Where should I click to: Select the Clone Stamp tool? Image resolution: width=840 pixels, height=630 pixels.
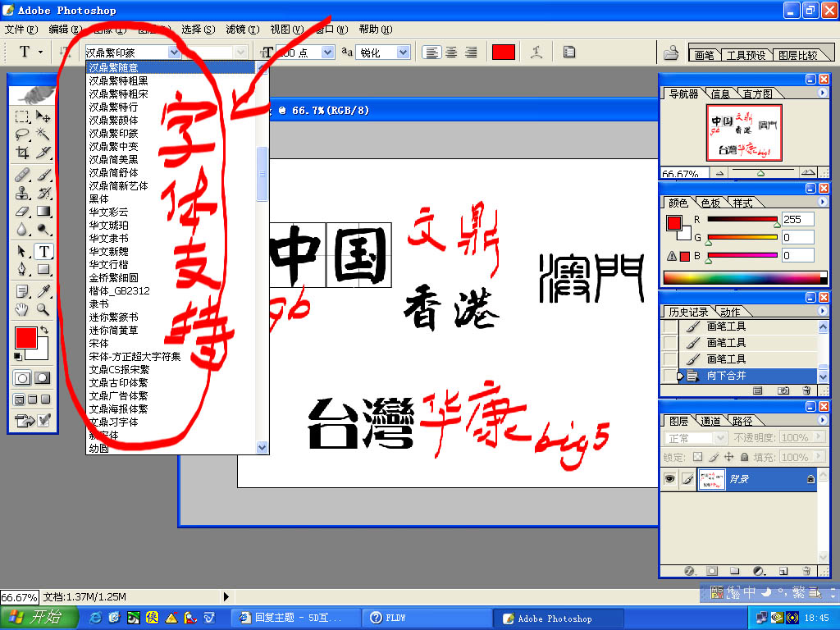pyautogui.click(x=22, y=193)
